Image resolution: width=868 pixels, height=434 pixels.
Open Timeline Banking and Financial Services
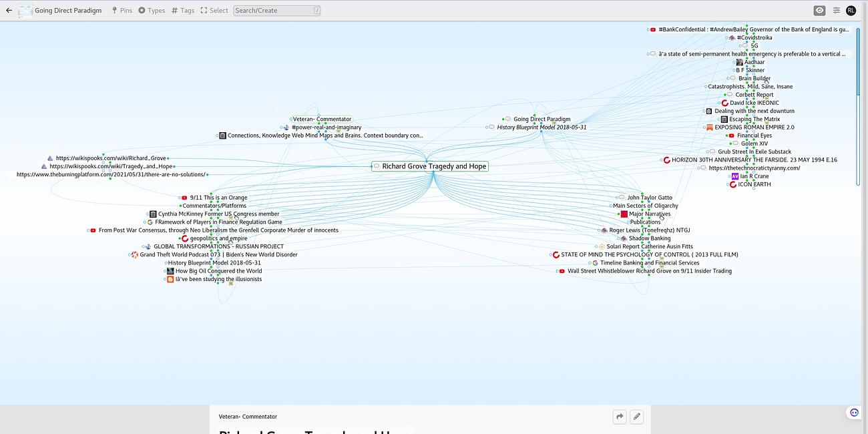click(650, 263)
